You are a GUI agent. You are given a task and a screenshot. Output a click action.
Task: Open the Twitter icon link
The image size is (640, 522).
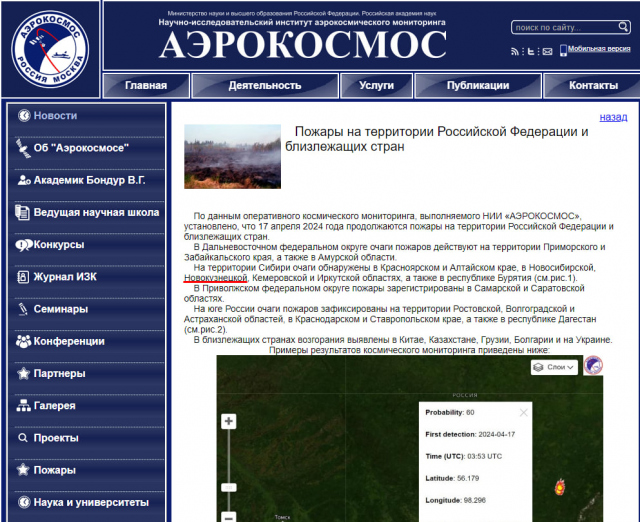coord(531,49)
